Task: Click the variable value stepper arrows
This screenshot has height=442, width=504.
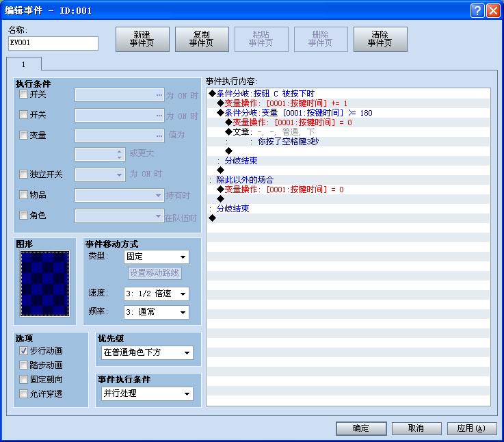Action: tap(119, 155)
